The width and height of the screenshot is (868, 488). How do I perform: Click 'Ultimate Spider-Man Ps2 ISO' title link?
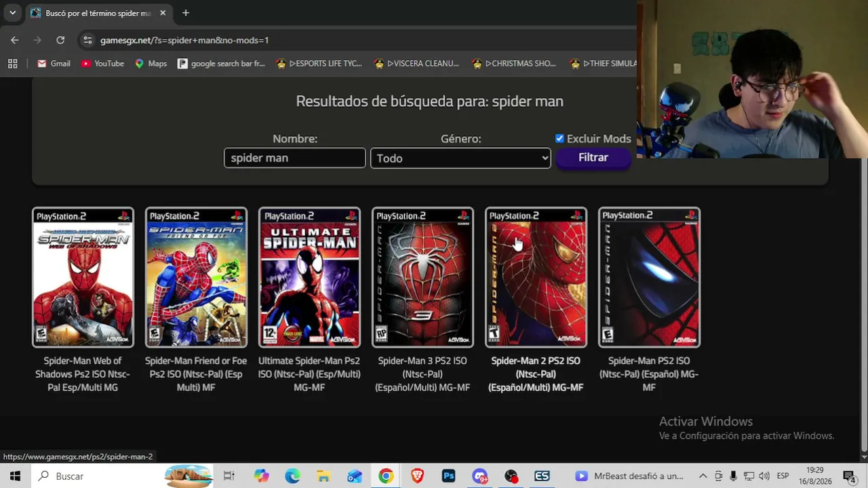pyautogui.click(x=309, y=374)
